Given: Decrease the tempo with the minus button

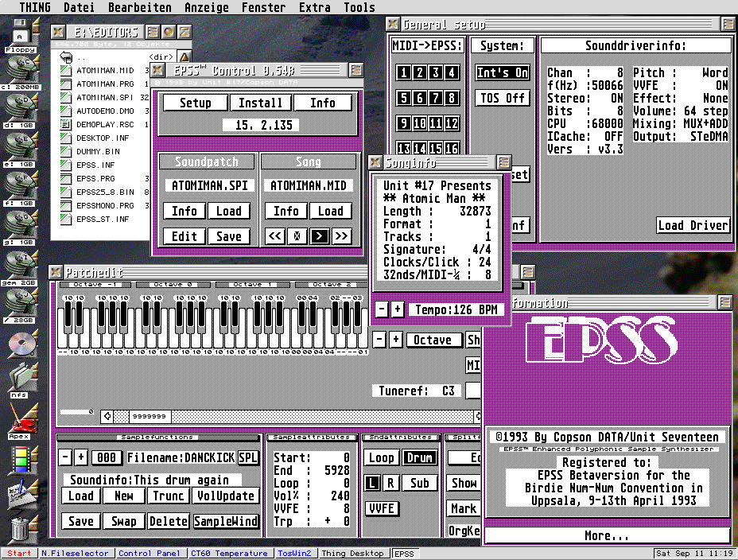Looking at the screenshot, I should click(x=382, y=309).
